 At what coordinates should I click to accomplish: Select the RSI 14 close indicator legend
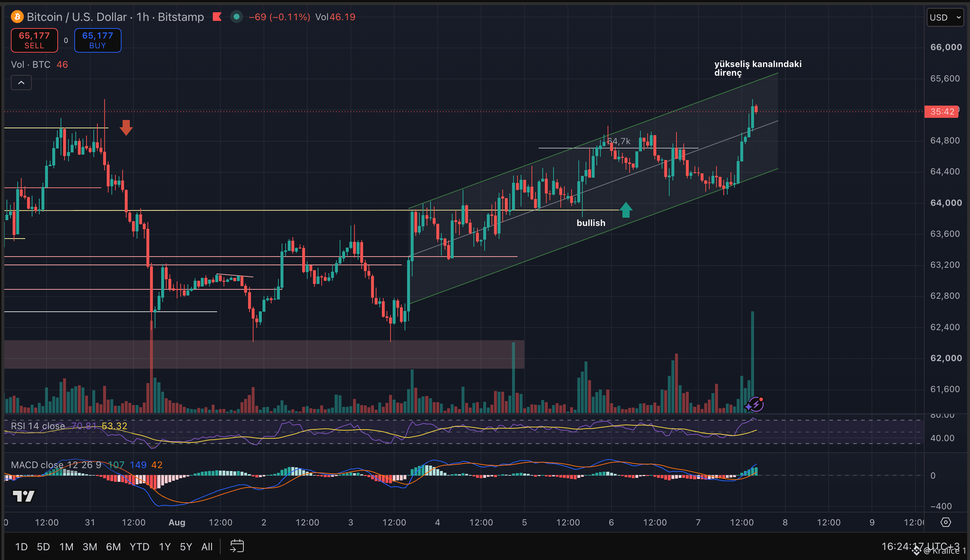point(38,426)
